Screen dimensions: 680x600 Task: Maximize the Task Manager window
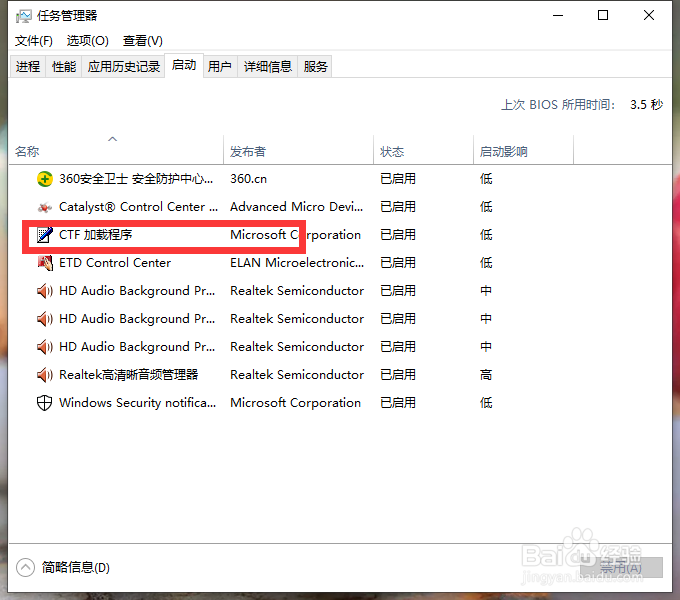[x=603, y=16]
